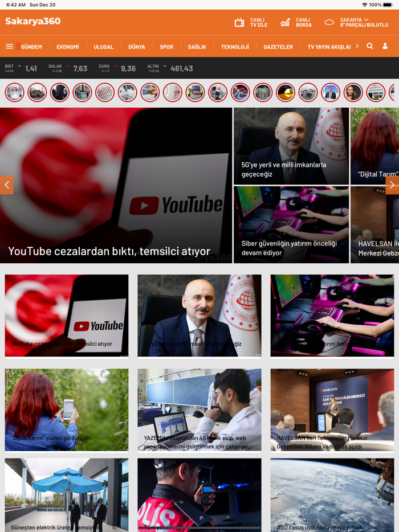Open the user account icon

click(385, 46)
